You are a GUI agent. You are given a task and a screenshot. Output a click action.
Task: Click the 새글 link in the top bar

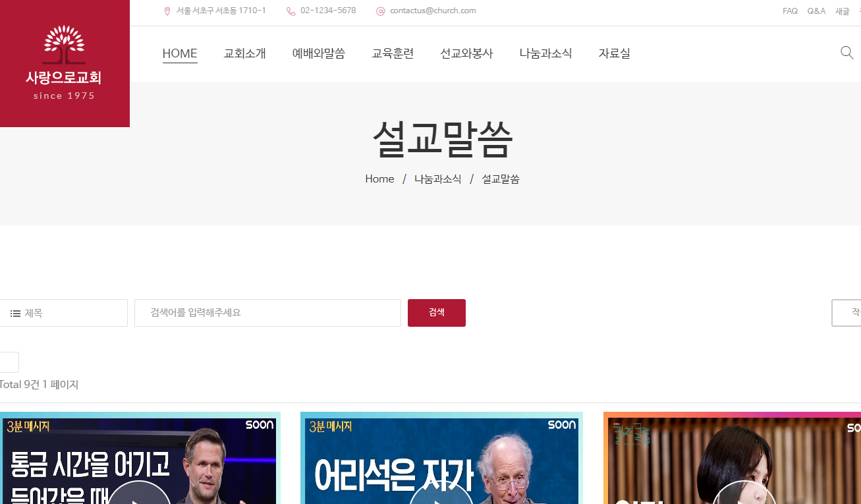coord(841,11)
